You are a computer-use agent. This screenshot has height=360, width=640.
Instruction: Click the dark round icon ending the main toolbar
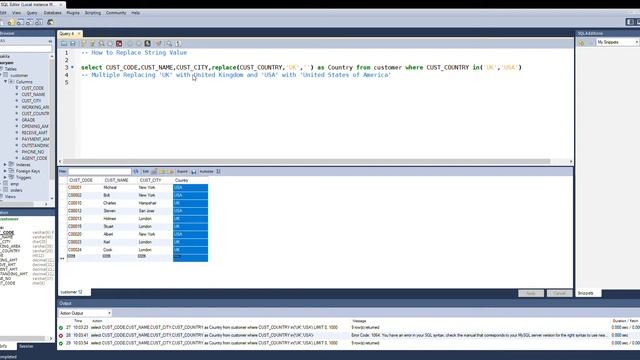(x=51, y=22)
